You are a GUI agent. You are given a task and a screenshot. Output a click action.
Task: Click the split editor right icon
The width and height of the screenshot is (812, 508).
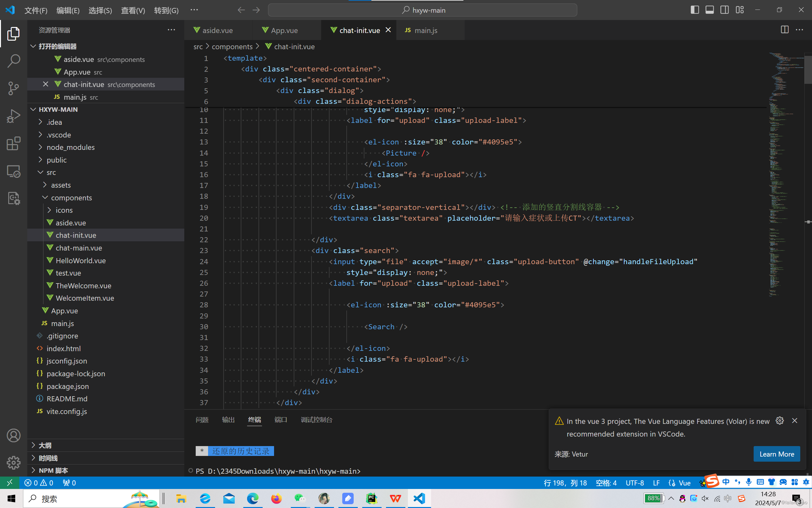784,30
